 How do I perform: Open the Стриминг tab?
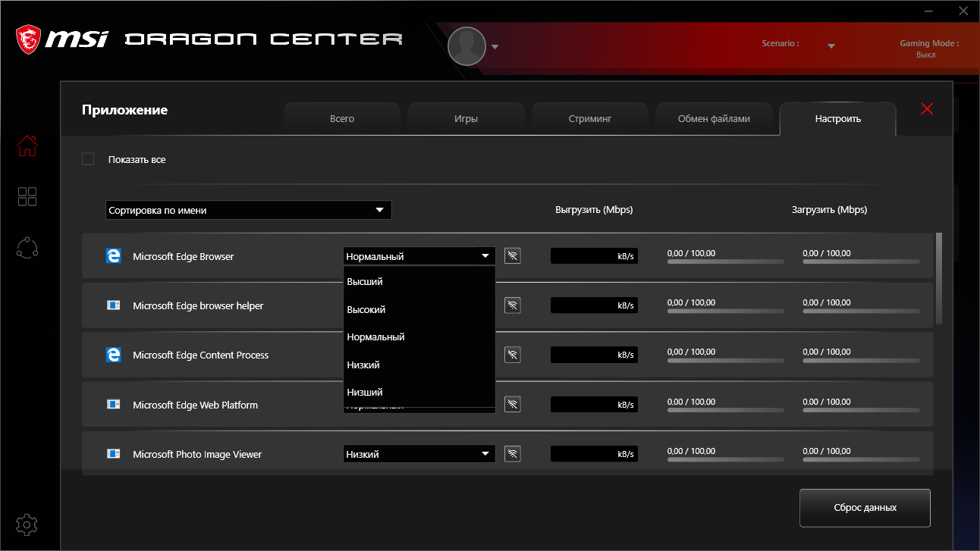(590, 119)
